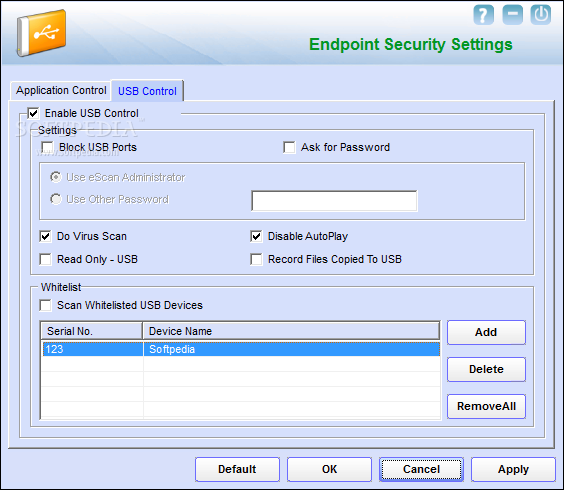564x490 pixels.
Task: Check Record Files Copied To USB
Action: pos(256,259)
